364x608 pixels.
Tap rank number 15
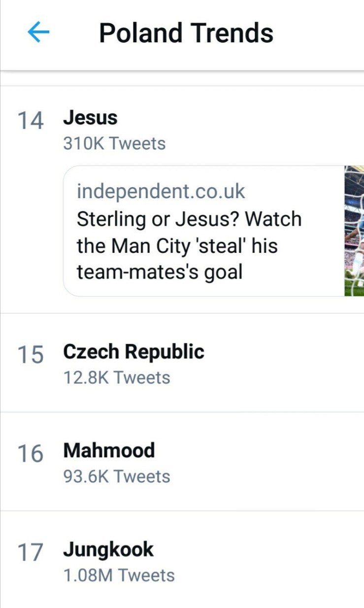coord(30,355)
